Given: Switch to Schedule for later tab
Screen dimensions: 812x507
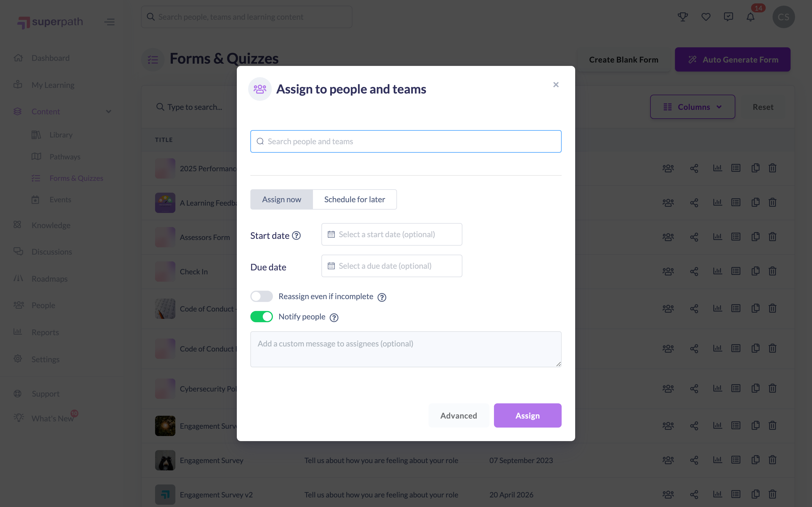Looking at the screenshot, I should (354, 199).
